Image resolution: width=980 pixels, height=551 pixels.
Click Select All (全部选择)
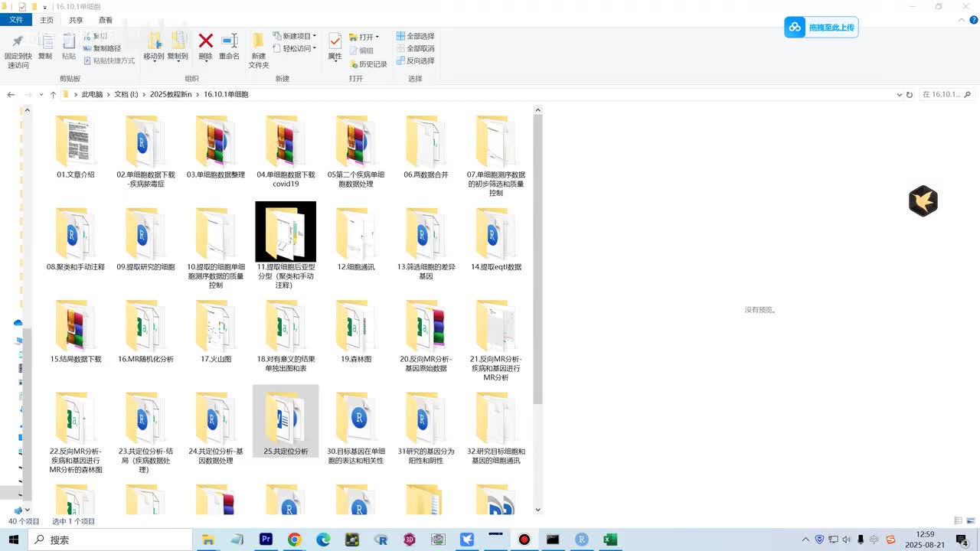click(x=415, y=36)
